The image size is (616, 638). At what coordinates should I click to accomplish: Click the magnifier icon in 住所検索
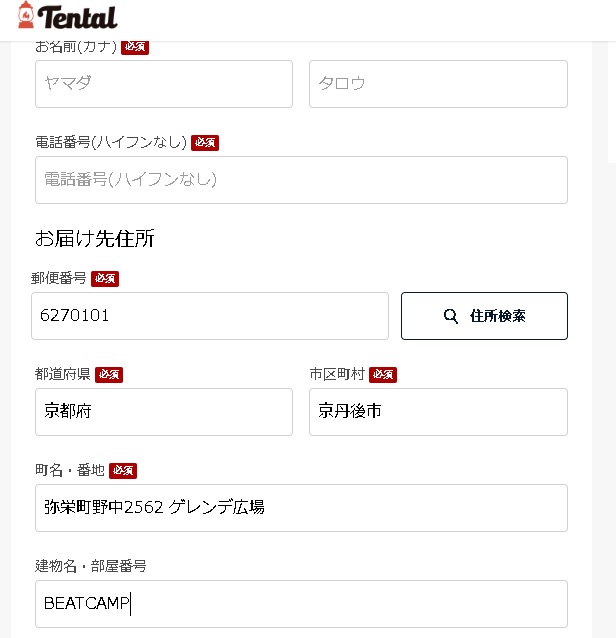450,316
